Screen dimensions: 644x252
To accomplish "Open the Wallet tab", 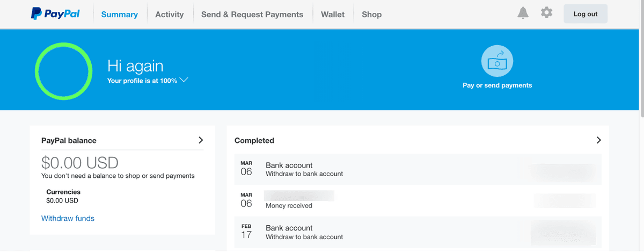I will coord(333,15).
